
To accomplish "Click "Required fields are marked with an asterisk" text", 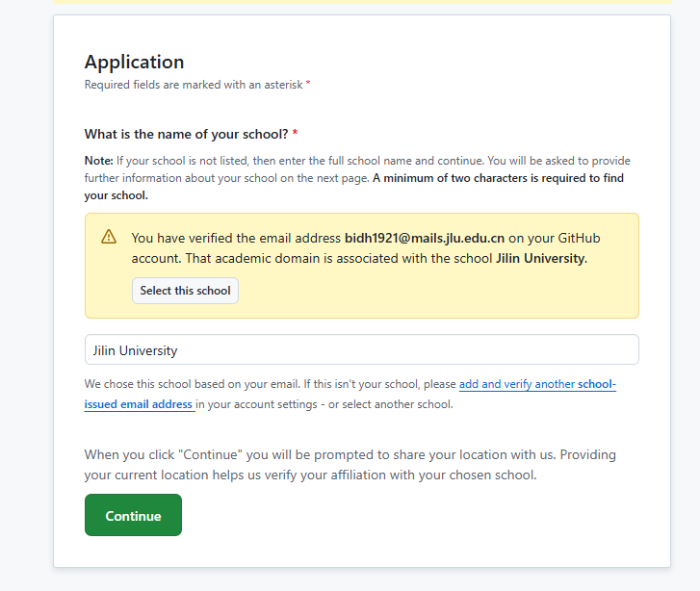I will (x=193, y=85).
